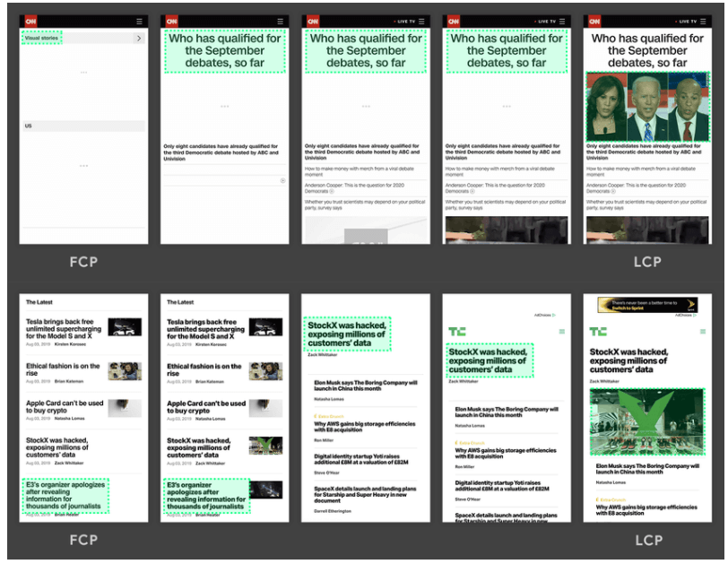Click CNN logo in the last top-row frame
Image resolution: width=728 pixels, height=564 pixels.
[595, 21]
